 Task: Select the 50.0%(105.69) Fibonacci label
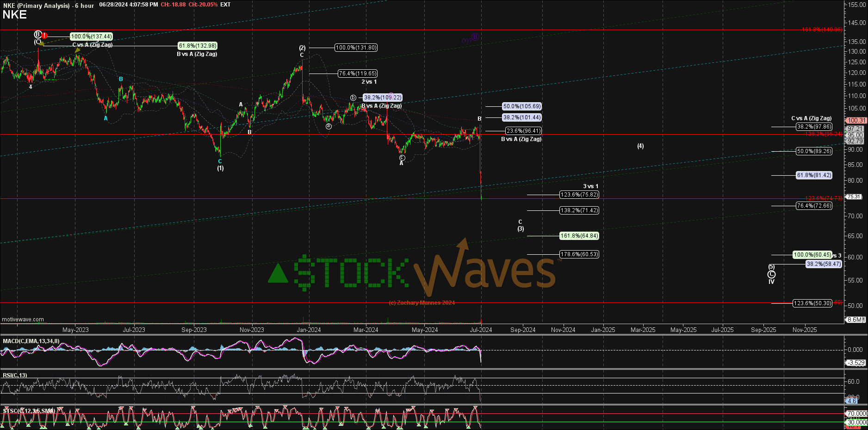522,106
